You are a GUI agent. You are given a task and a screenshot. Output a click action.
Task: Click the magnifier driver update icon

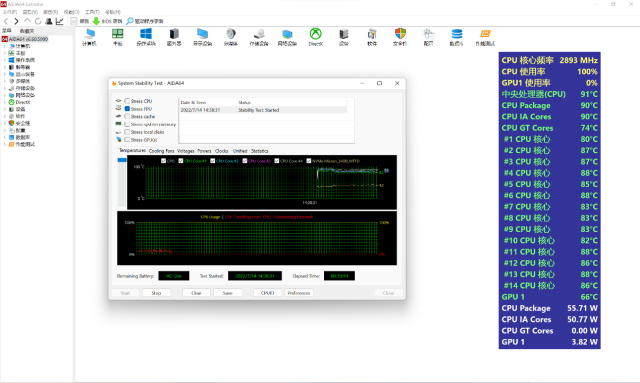(129, 21)
